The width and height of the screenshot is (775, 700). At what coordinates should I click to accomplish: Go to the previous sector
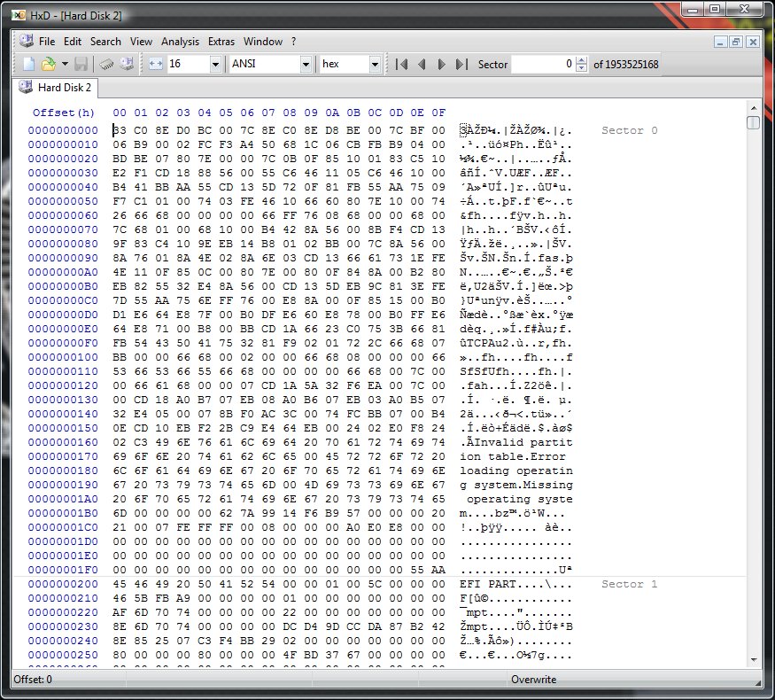coord(422,65)
